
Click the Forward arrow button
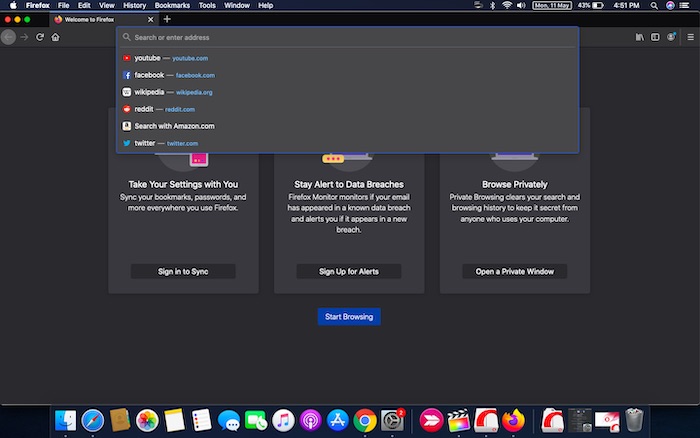25,37
